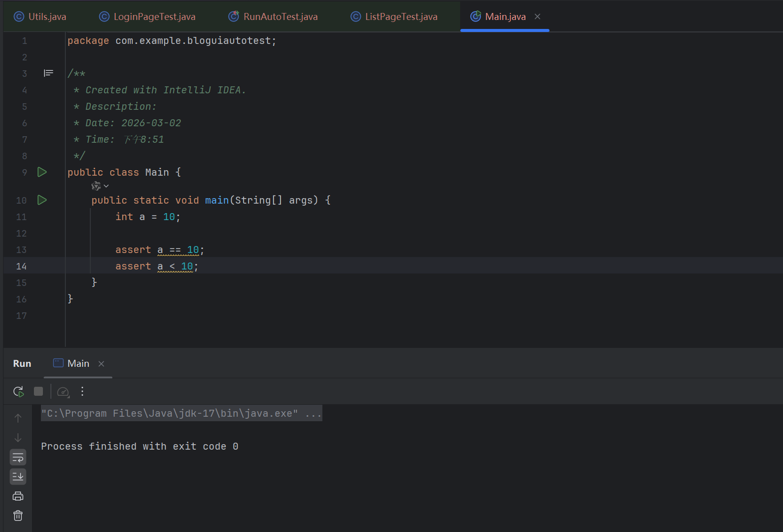Click the ListPageTest.java class icon

point(356,16)
